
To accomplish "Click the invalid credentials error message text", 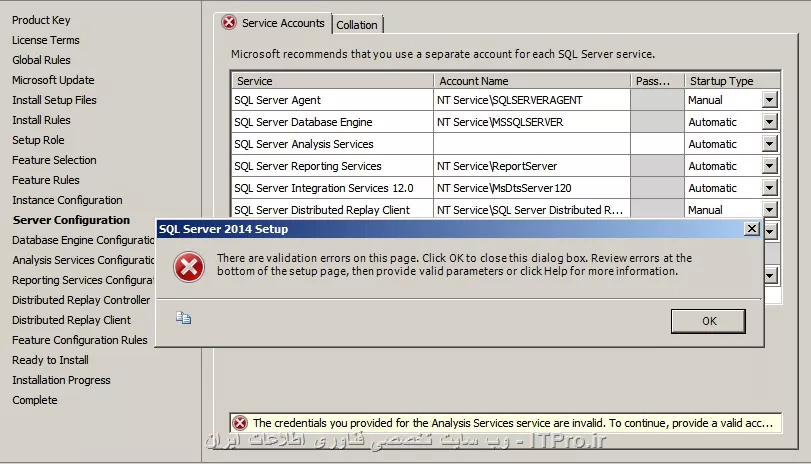I will click(x=513, y=423).
